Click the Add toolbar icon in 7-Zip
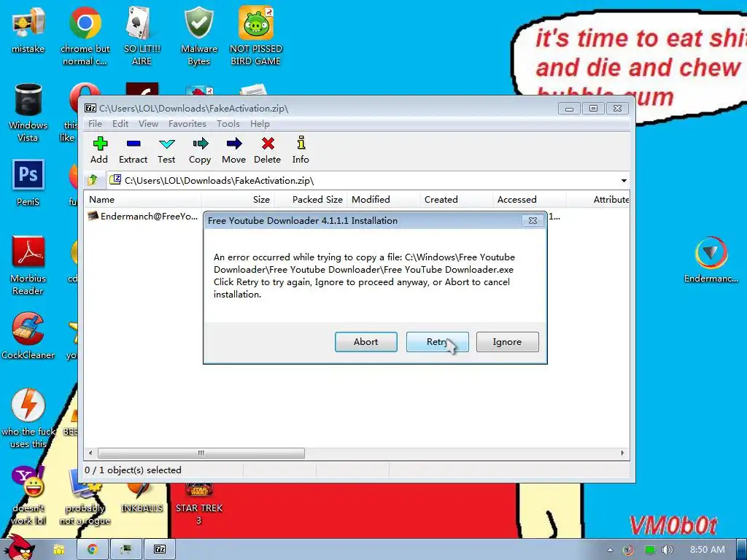Image resolution: width=747 pixels, height=560 pixels. point(99,149)
